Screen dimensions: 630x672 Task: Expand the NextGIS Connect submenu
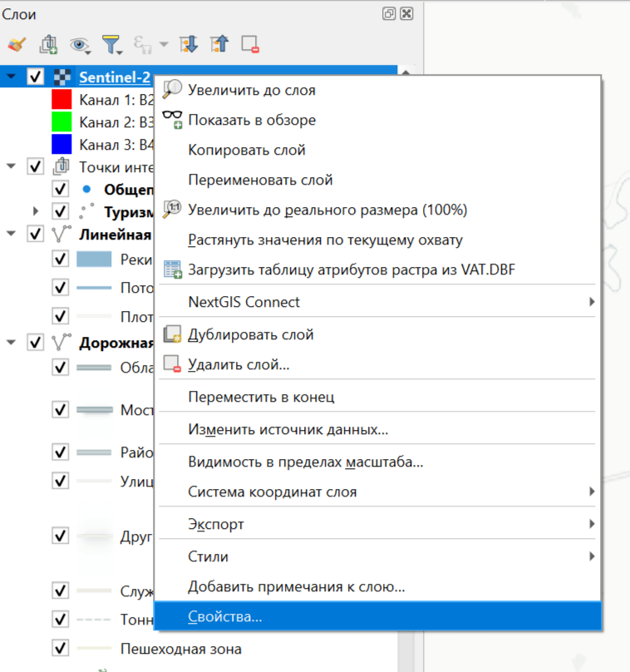[592, 302]
